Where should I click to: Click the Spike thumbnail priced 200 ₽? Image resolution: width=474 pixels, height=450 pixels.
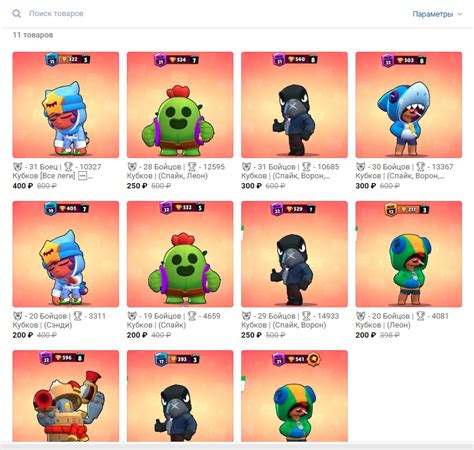pos(180,254)
